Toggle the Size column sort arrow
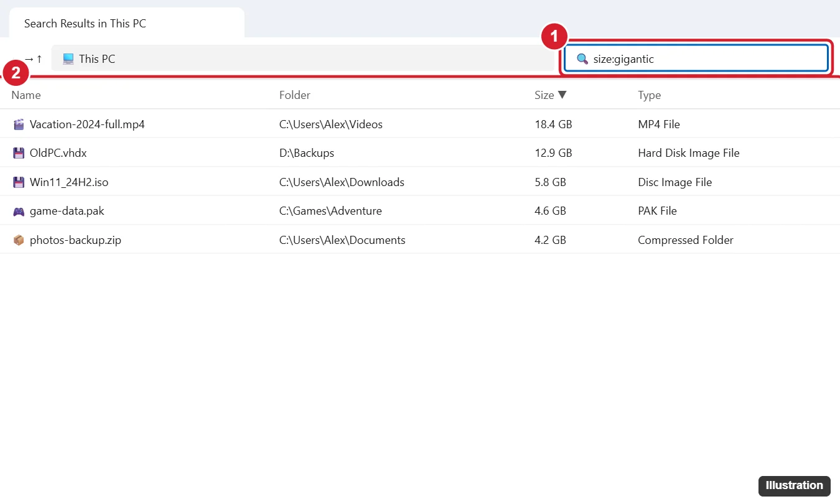The image size is (840, 504). pos(562,95)
